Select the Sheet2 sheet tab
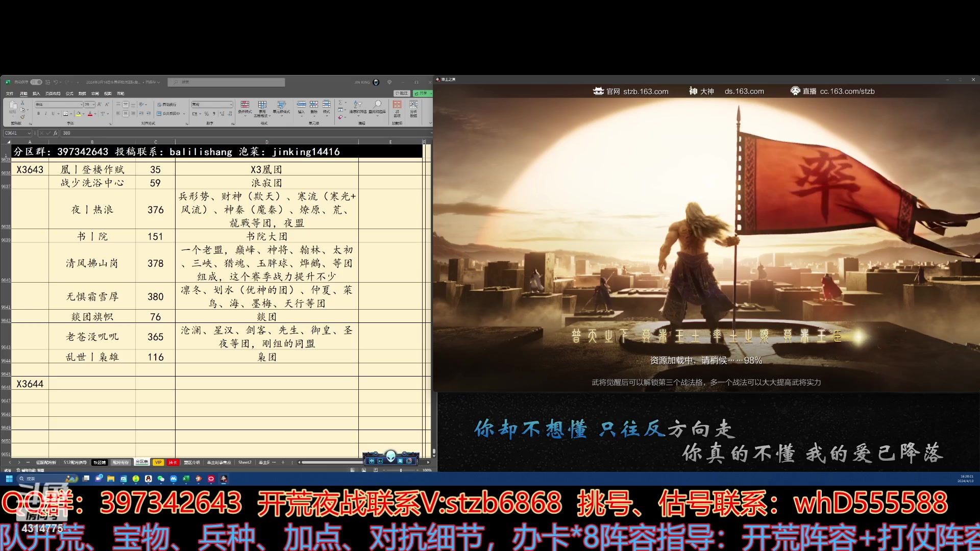The height and width of the screenshot is (551, 980). pyautogui.click(x=244, y=462)
